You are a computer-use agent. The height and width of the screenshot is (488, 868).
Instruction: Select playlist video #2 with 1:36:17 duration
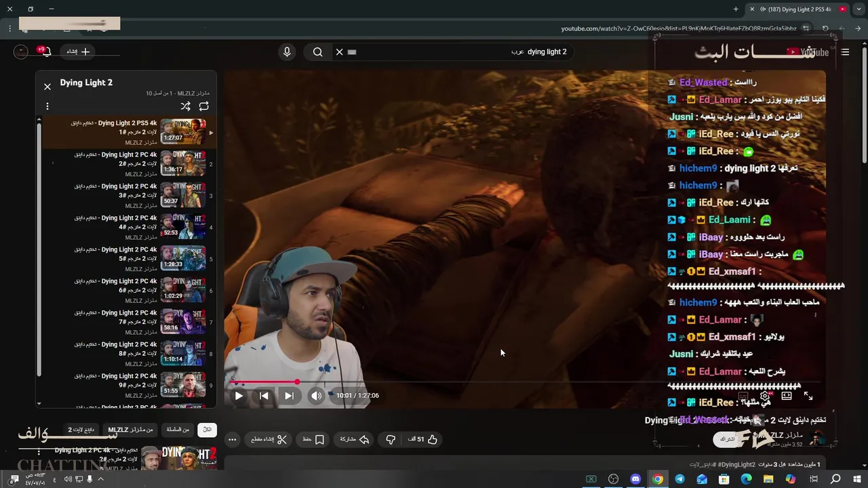[x=129, y=164]
